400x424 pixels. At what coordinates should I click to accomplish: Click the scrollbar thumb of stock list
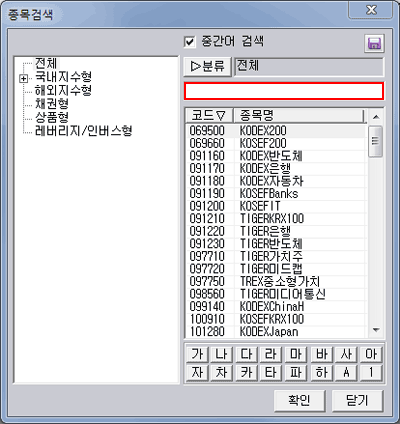point(376,141)
